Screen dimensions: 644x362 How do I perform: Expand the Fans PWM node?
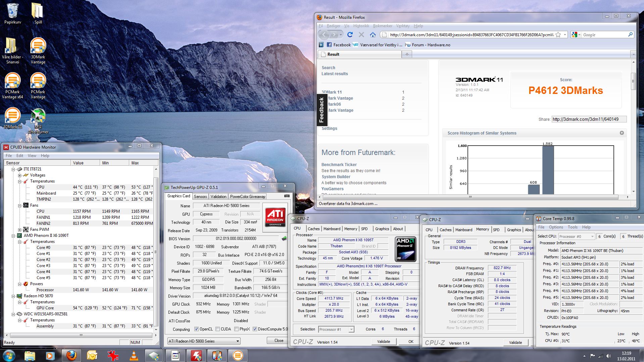click(x=20, y=229)
